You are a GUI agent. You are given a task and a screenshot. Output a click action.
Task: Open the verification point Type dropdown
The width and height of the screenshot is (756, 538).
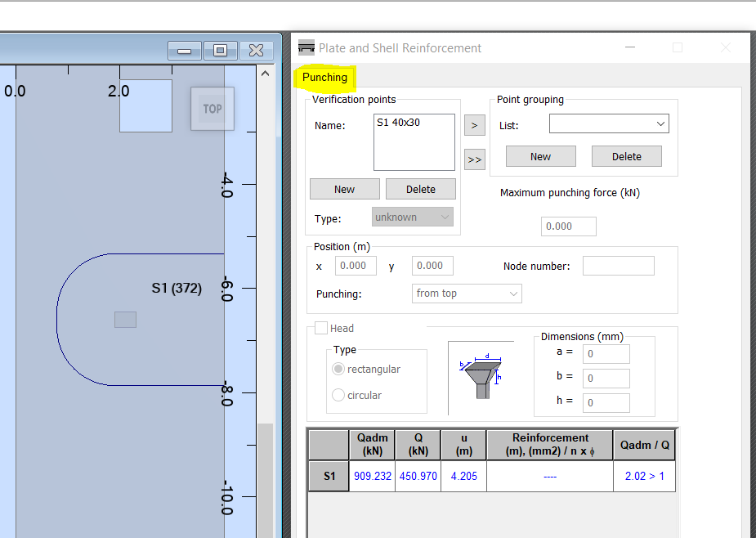[x=412, y=217]
